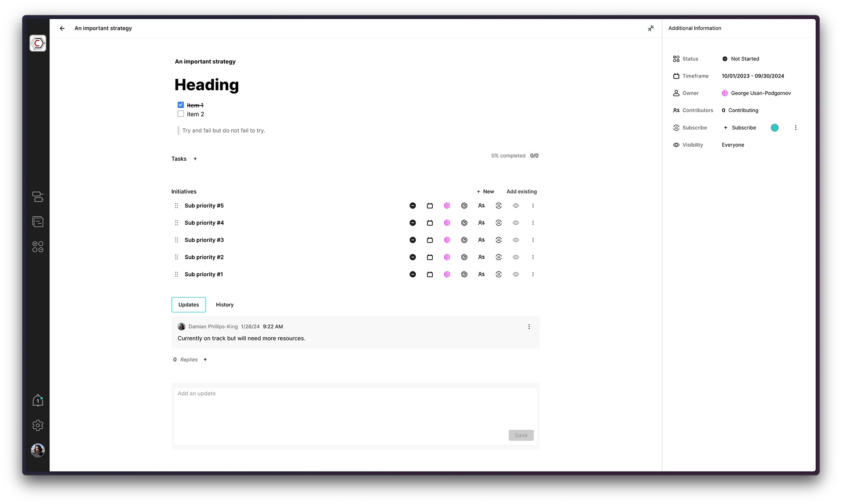Click the three-dot menu on Sub priority #1
This screenshot has height=504, width=841.
[x=533, y=274]
